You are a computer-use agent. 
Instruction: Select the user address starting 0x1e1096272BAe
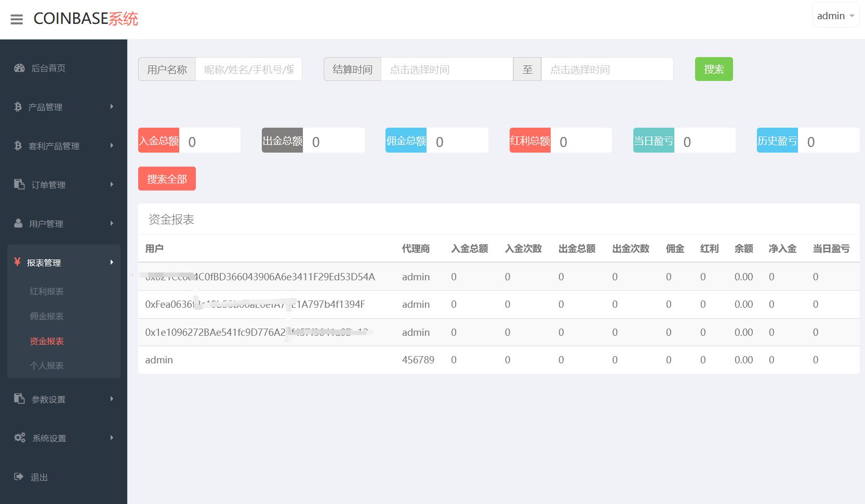257,332
